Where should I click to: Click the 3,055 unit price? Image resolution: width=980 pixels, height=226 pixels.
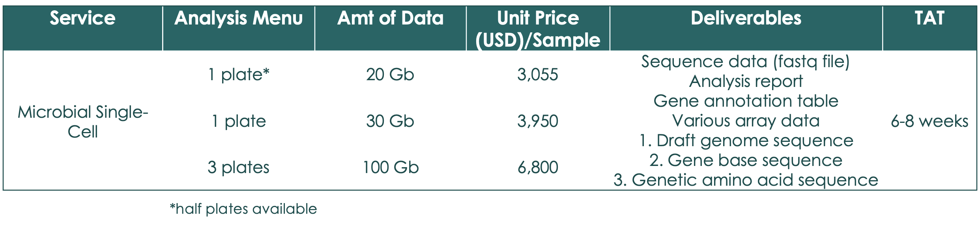[538, 75]
